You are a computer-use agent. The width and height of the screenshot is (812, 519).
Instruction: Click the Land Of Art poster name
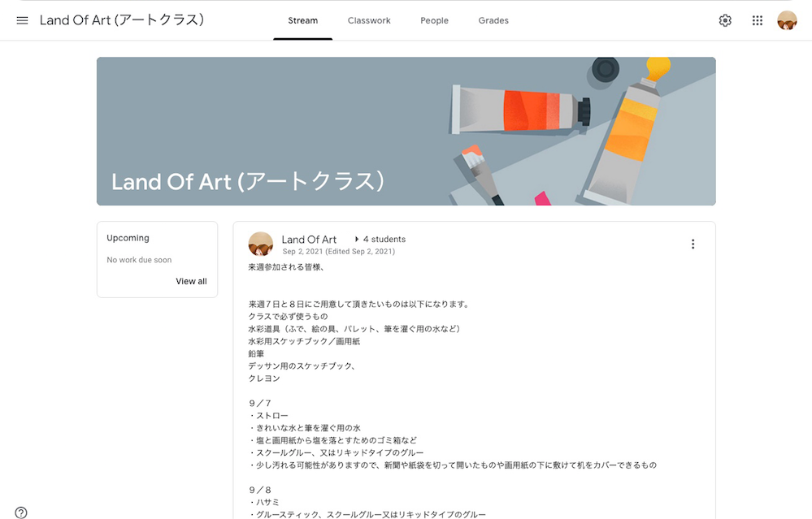[309, 240]
